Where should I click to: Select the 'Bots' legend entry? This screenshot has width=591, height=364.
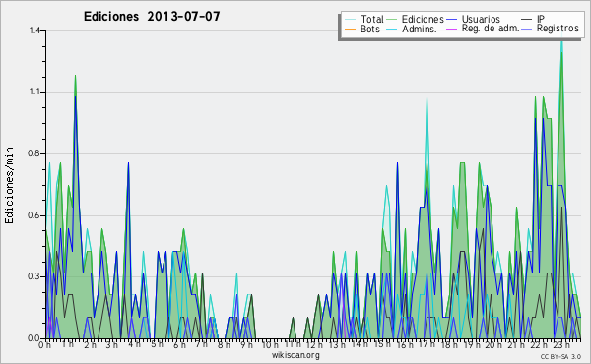click(x=369, y=29)
